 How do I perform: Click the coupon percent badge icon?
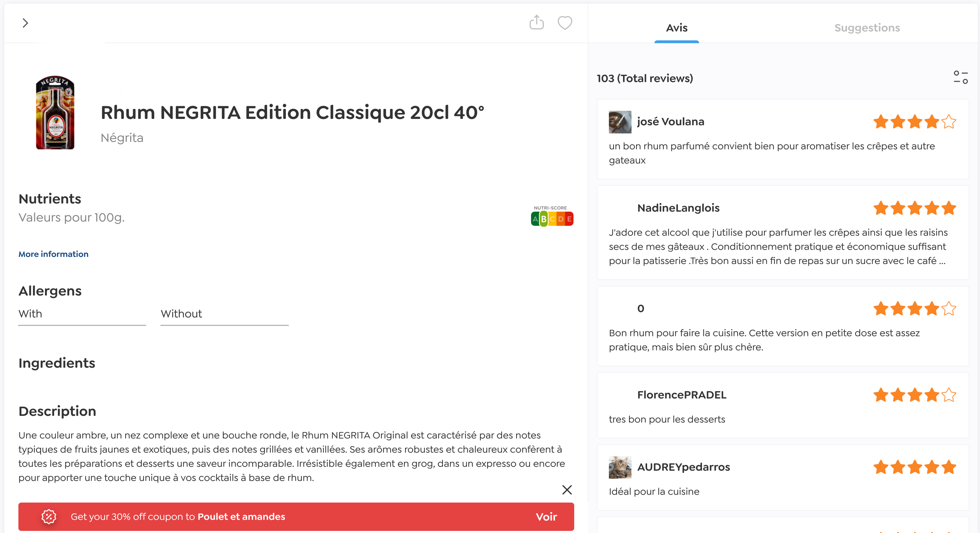tap(49, 517)
